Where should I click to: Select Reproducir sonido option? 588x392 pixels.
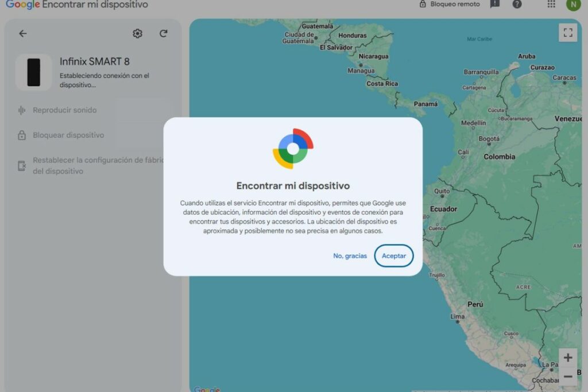pyautogui.click(x=64, y=110)
